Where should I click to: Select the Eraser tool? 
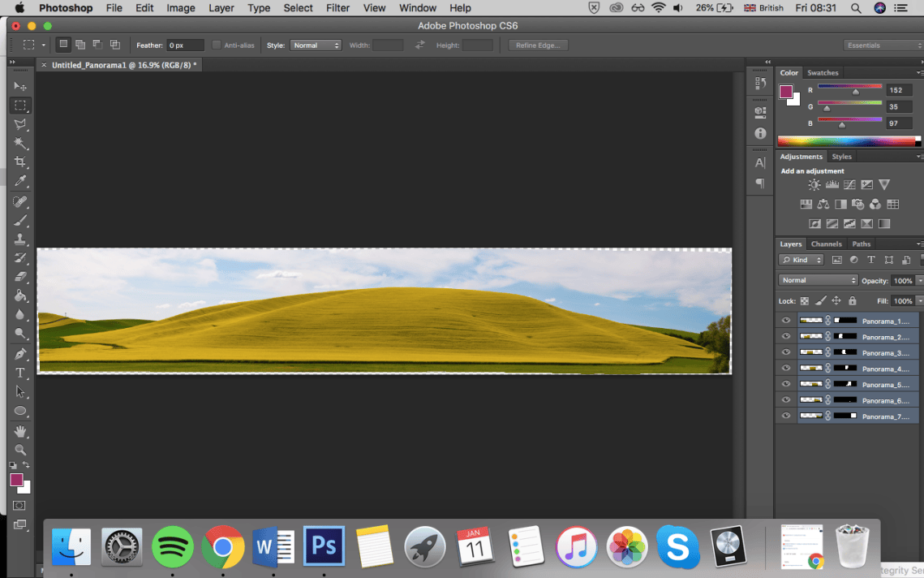(20, 277)
